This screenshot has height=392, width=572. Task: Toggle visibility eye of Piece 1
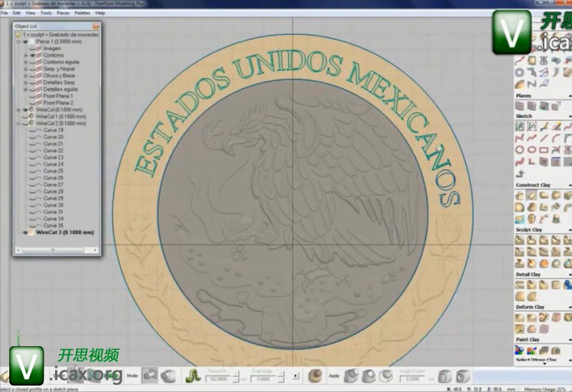pyautogui.click(x=25, y=41)
